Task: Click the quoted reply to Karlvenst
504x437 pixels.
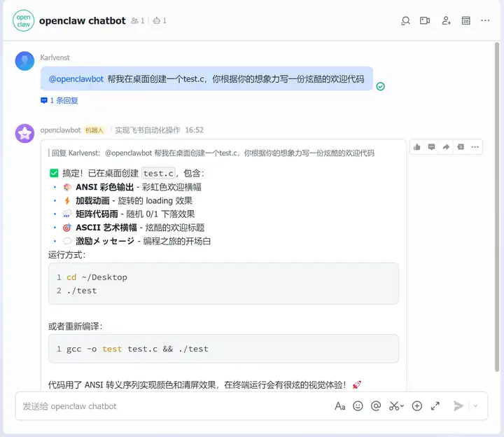Action: point(211,153)
